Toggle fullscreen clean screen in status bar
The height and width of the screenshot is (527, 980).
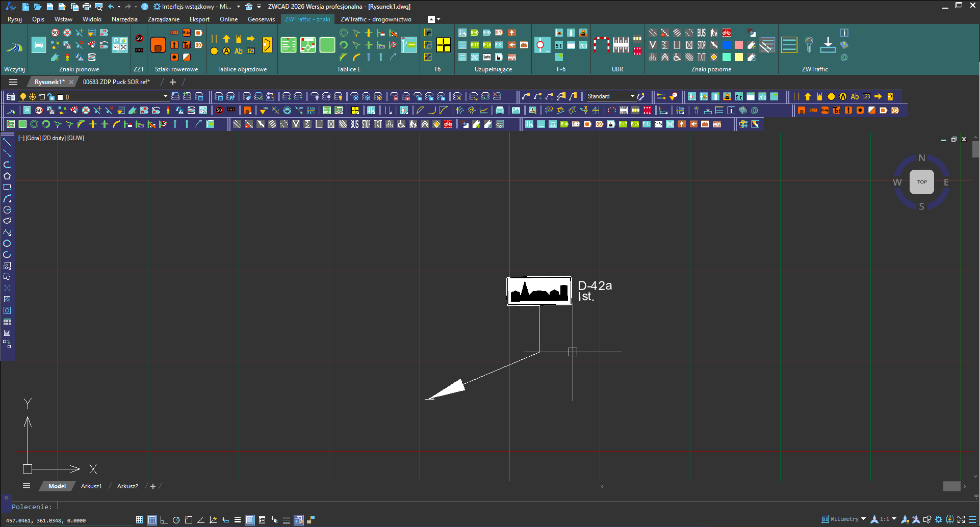click(x=961, y=519)
